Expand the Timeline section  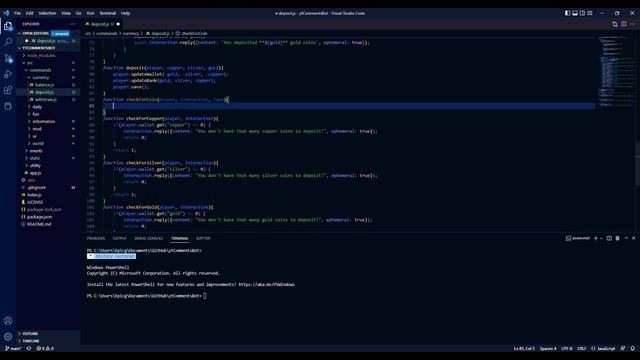(31, 341)
